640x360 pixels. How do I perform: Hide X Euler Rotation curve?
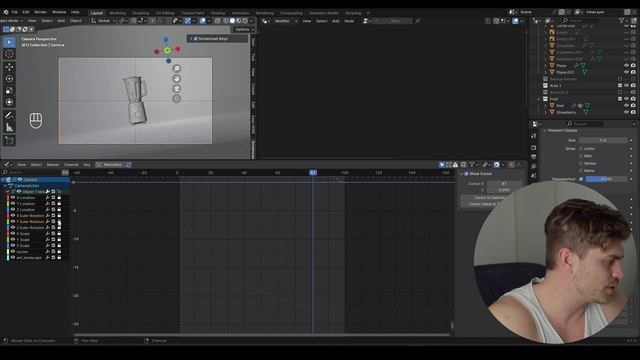click(x=13, y=216)
